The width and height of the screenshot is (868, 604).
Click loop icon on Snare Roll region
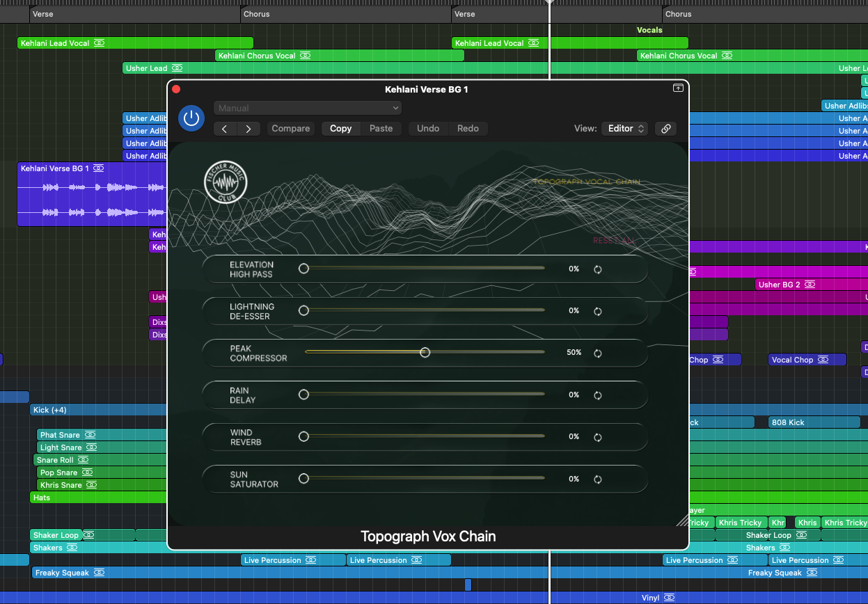coord(83,460)
